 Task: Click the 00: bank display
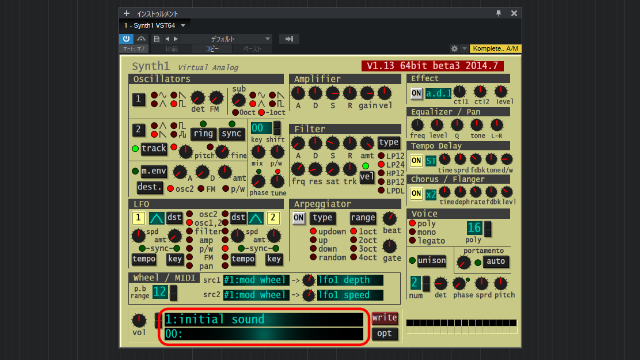click(263, 334)
